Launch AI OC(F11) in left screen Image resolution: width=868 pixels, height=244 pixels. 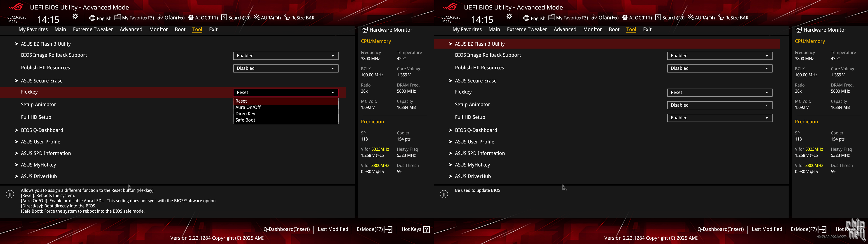click(x=203, y=18)
